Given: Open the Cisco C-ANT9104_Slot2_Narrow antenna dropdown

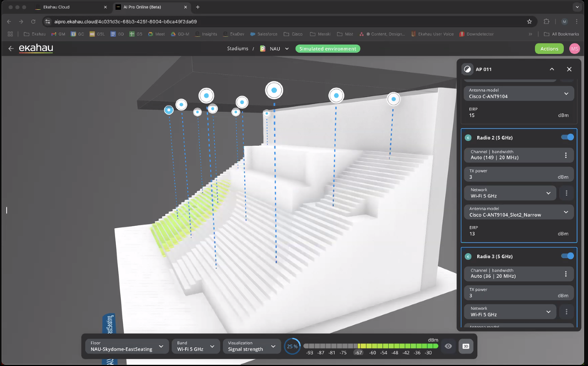Looking at the screenshot, I should pyautogui.click(x=519, y=212).
